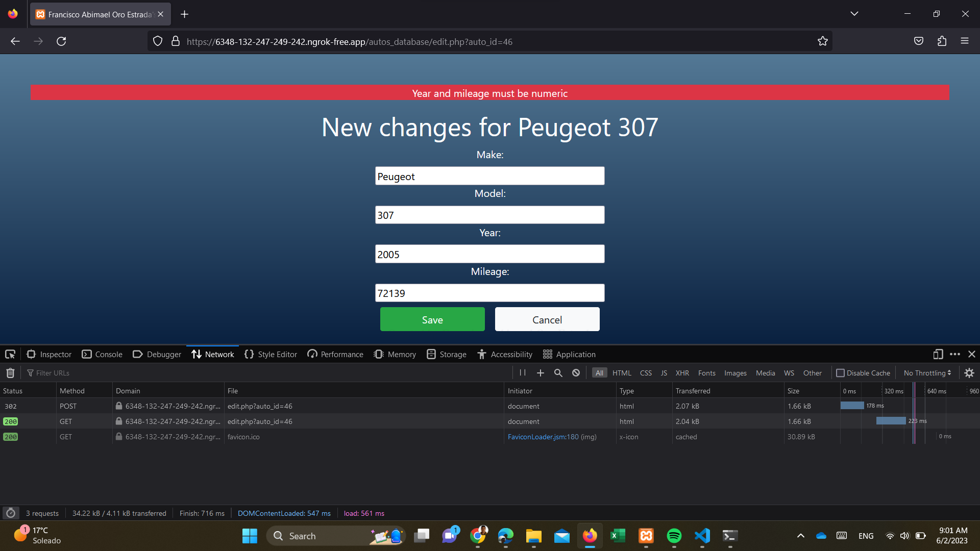Click the browser address bar URL
This screenshot has width=980, height=551.
coord(349,42)
